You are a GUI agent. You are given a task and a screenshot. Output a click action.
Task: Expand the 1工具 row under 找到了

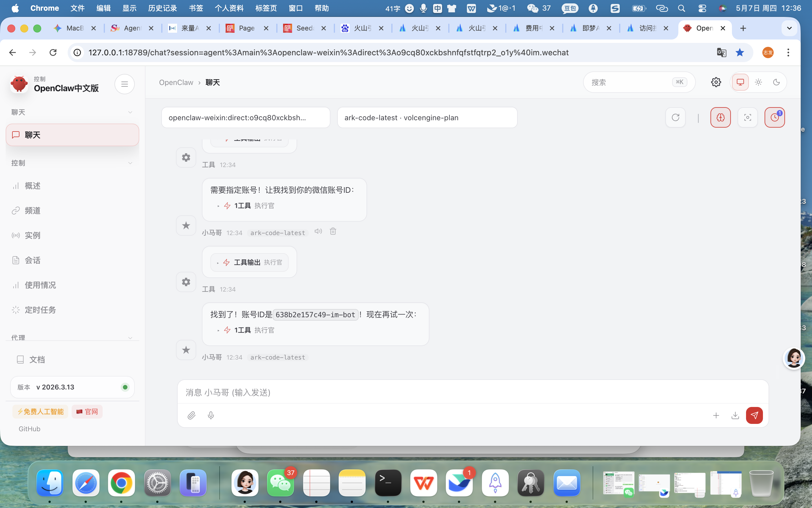246,330
